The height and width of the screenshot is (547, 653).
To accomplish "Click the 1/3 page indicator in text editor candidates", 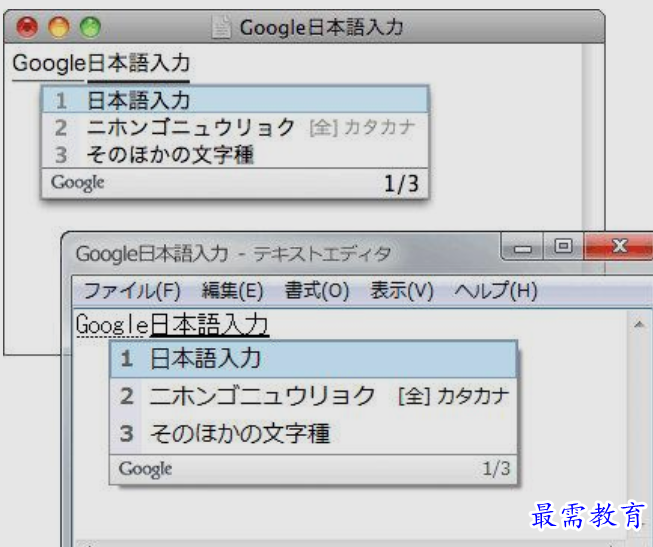I will [496, 469].
